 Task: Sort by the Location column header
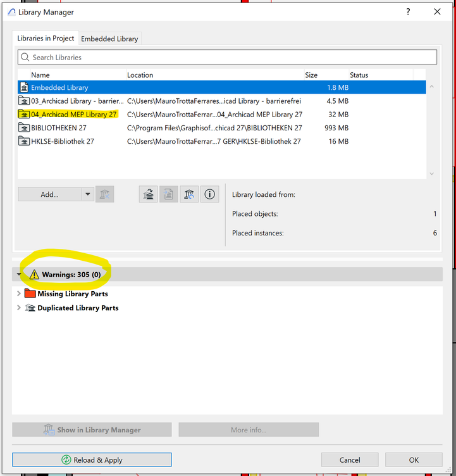[215, 75]
